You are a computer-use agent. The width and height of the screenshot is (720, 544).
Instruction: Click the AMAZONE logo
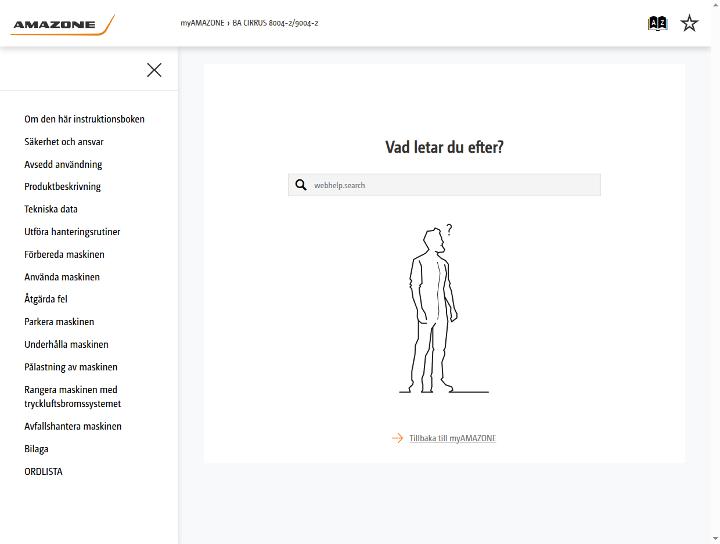62,24
